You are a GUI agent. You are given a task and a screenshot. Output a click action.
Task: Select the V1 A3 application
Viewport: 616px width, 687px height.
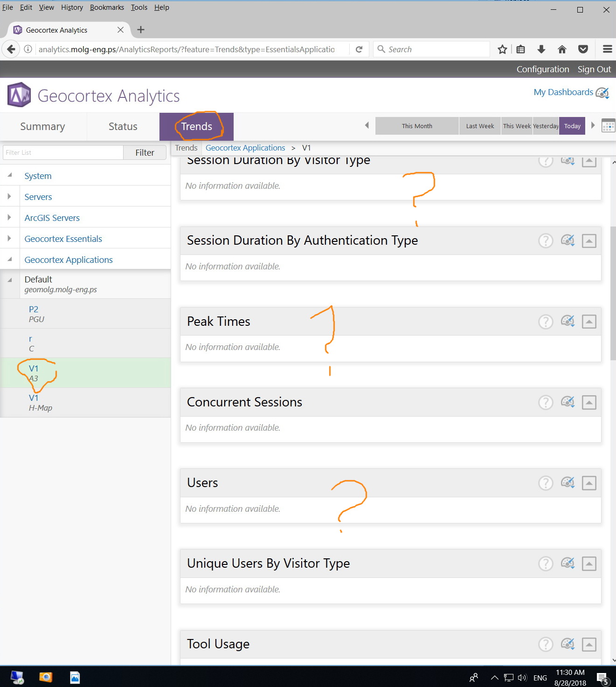tap(85, 373)
